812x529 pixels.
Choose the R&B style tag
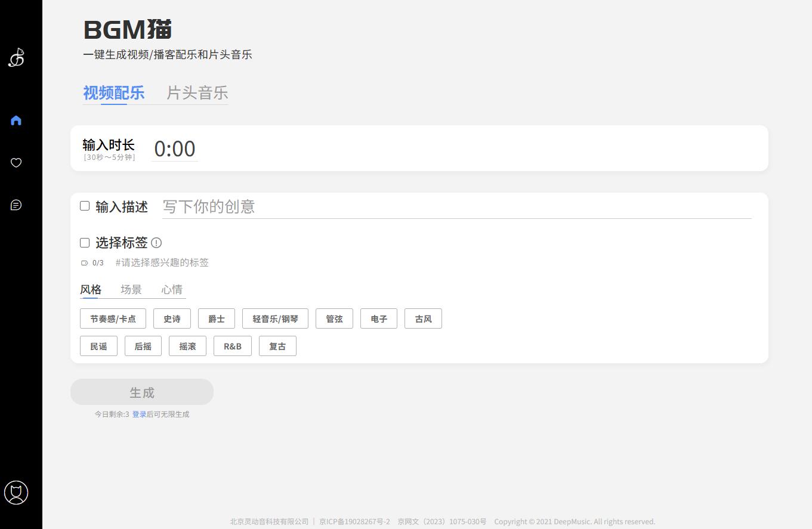pyautogui.click(x=233, y=346)
